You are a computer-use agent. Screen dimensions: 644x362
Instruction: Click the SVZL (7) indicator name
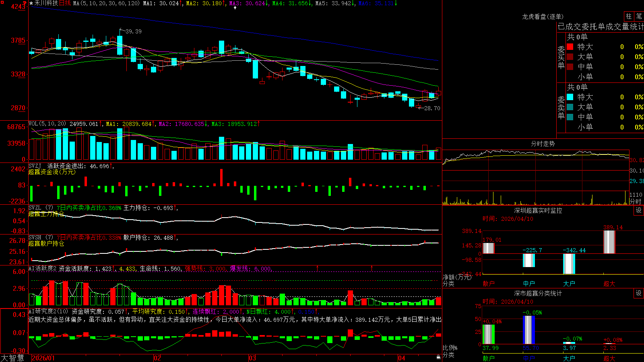click(41, 208)
